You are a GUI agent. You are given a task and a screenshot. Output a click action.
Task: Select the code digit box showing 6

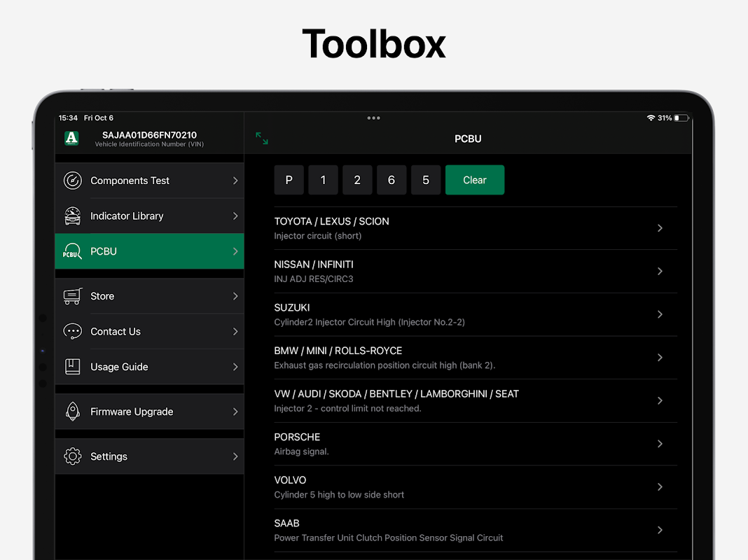coord(392,180)
